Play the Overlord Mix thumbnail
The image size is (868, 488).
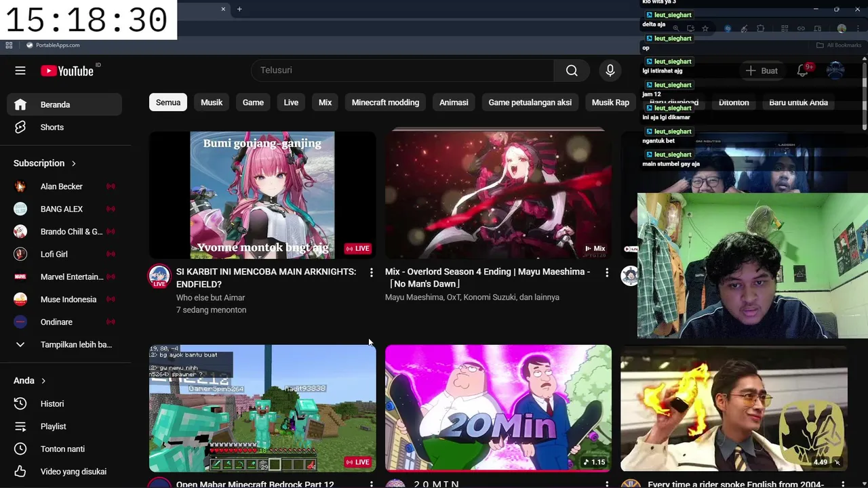498,195
